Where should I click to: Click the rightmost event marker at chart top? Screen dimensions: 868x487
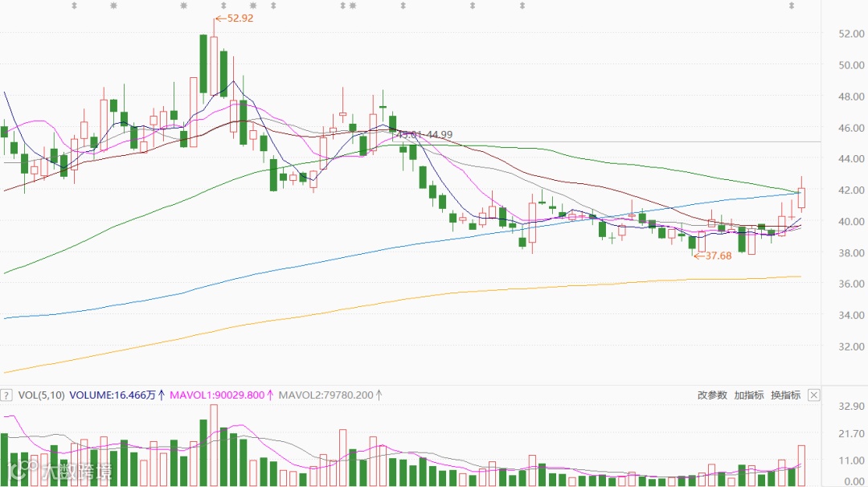click(791, 6)
